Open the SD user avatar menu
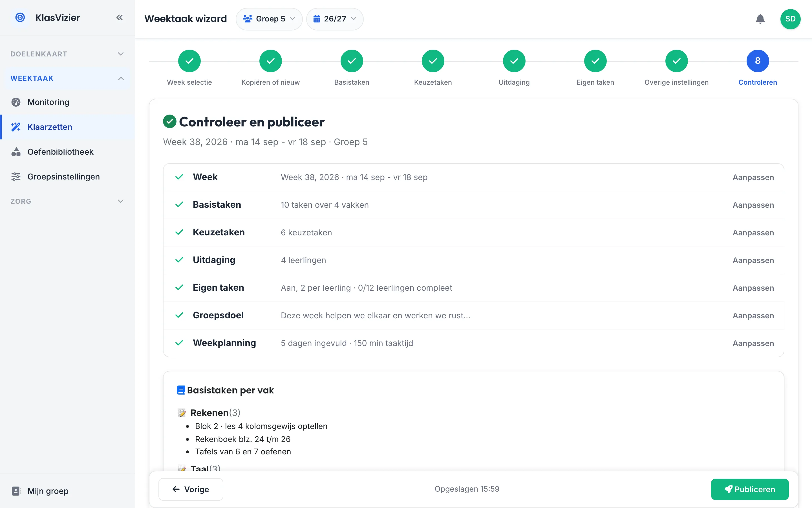 [x=790, y=19]
